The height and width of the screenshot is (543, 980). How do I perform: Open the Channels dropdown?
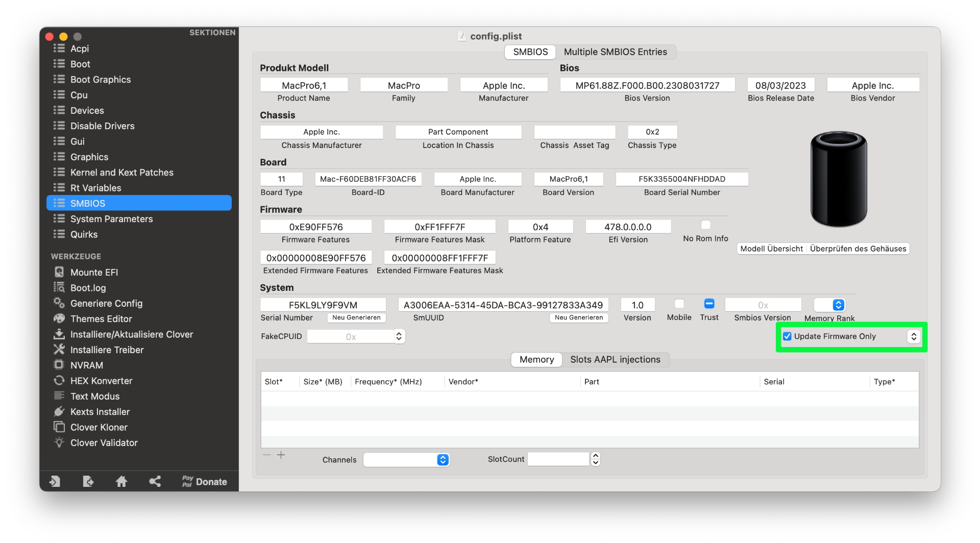tap(443, 460)
